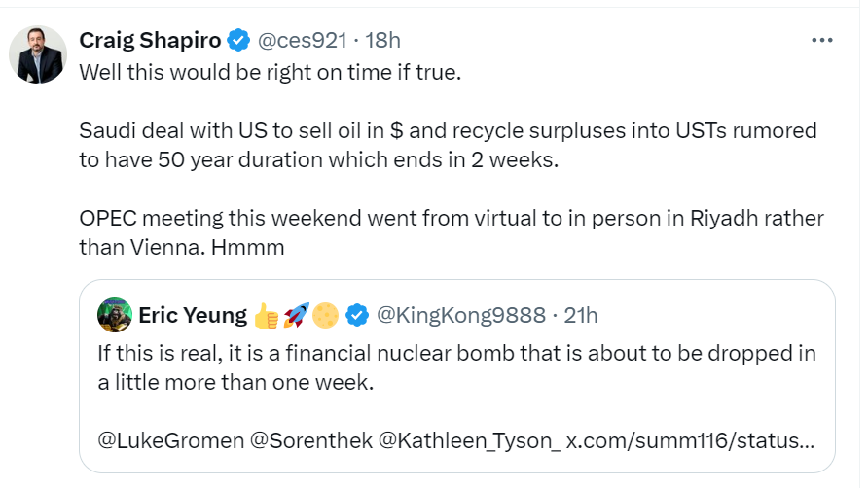The height and width of the screenshot is (488, 868).
Task: Open Craig Shapiro's profile picture
Action: (x=38, y=54)
